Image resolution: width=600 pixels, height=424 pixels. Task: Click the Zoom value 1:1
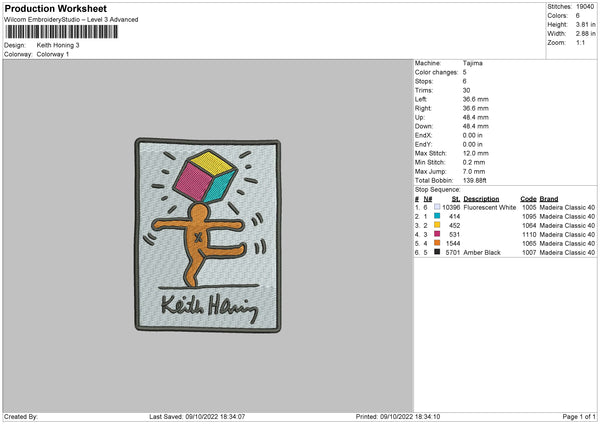[x=580, y=42]
